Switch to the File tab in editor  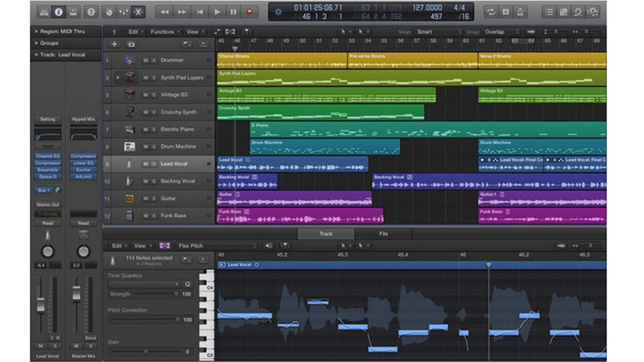click(x=383, y=234)
